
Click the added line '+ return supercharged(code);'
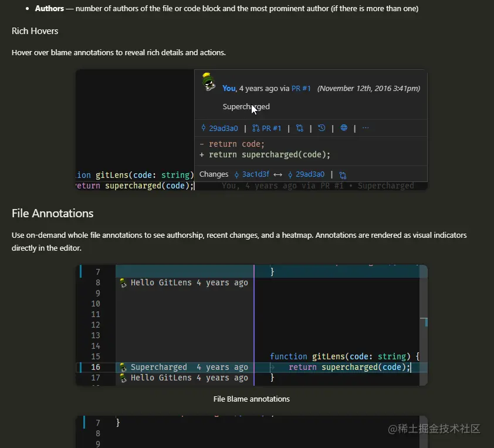265,155
